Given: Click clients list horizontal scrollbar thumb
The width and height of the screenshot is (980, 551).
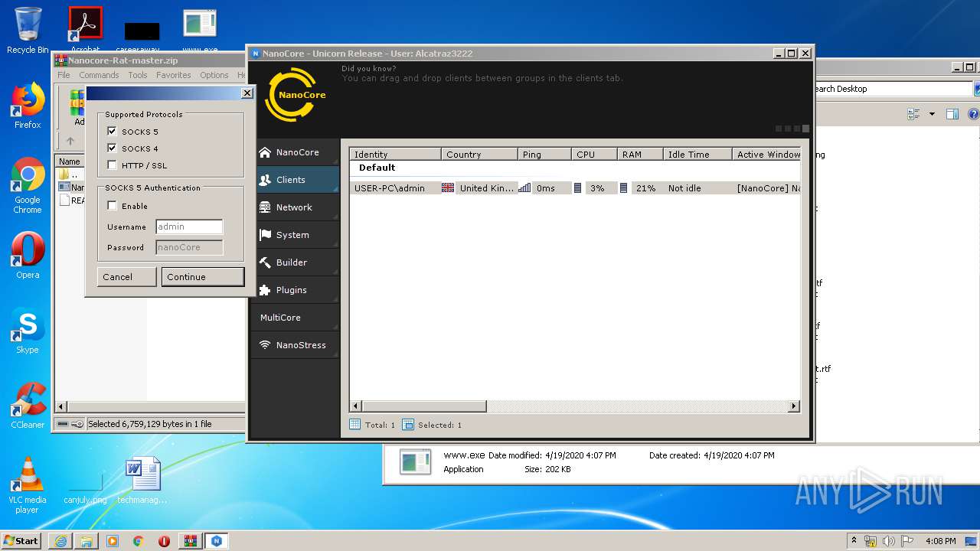Looking at the screenshot, I should [423, 406].
